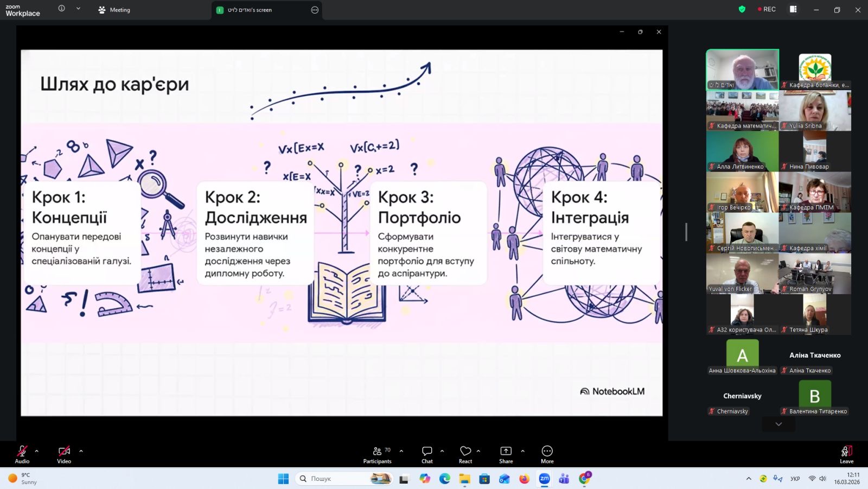This screenshot has height=489, width=868.
Task: Open the More options menu
Action: [547, 454]
